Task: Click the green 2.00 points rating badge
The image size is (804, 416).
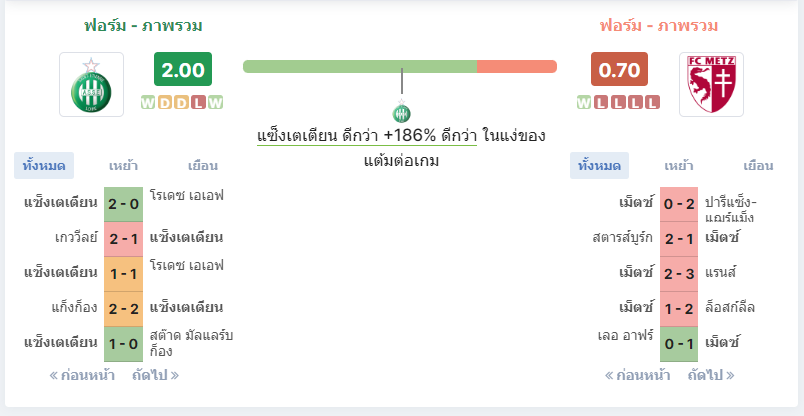Action: pyautogui.click(x=183, y=69)
